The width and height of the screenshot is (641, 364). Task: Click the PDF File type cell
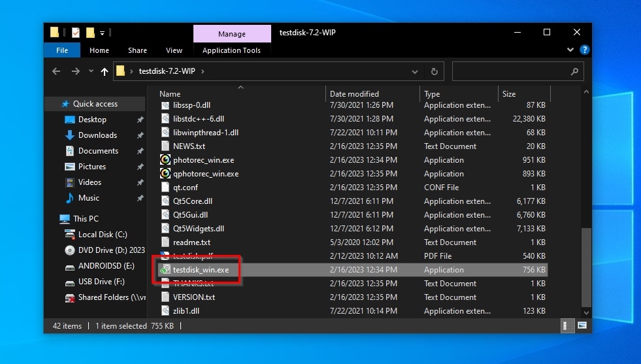tap(438, 256)
